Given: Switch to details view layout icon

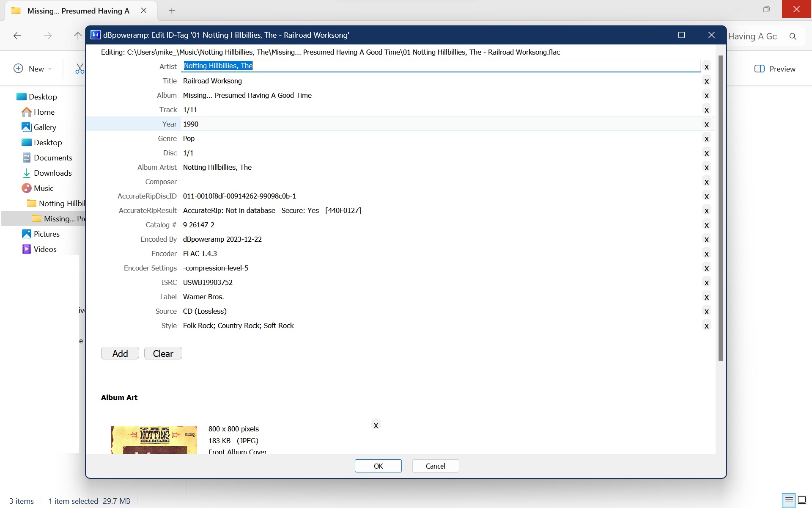Looking at the screenshot, I should [x=789, y=500].
